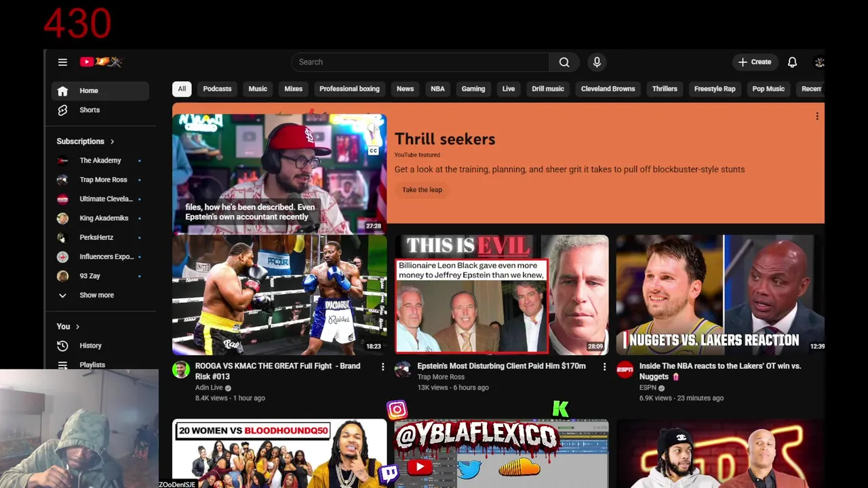Play the Thrill seekers featured video thumbnail
Image resolution: width=868 pixels, height=488 pixels.
pyautogui.click(x=279, y=174)
